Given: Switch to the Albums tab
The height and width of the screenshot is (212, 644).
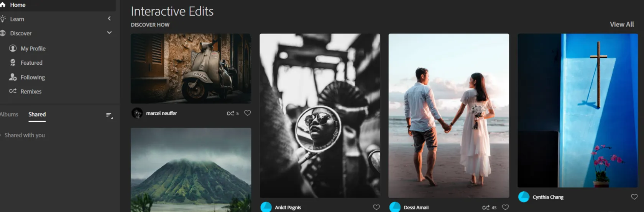Looking at the screenshot, I should pyautogui.click(x=9, y=114).
